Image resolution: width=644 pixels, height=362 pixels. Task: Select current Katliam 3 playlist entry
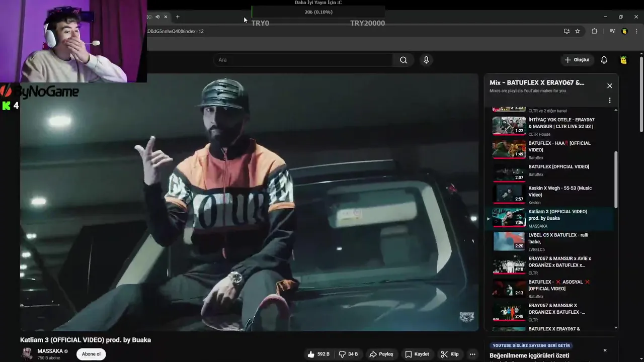(549, 218)
